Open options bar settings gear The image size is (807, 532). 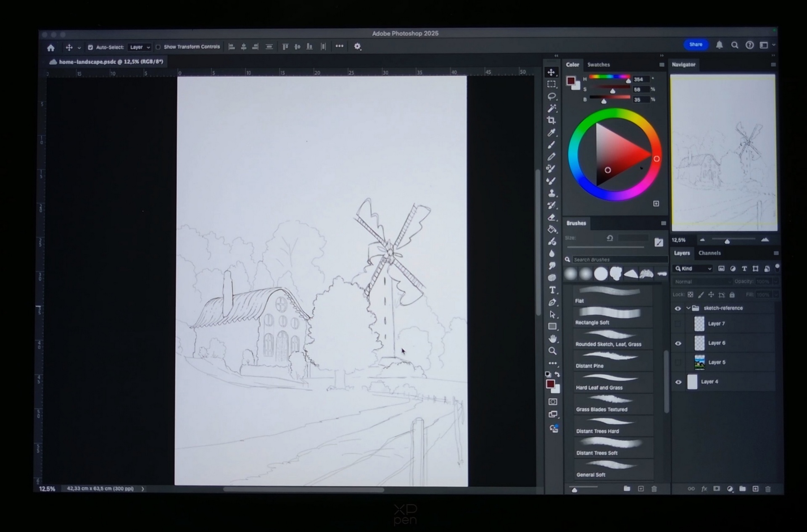pyautogui.click(x=357, y=47)
